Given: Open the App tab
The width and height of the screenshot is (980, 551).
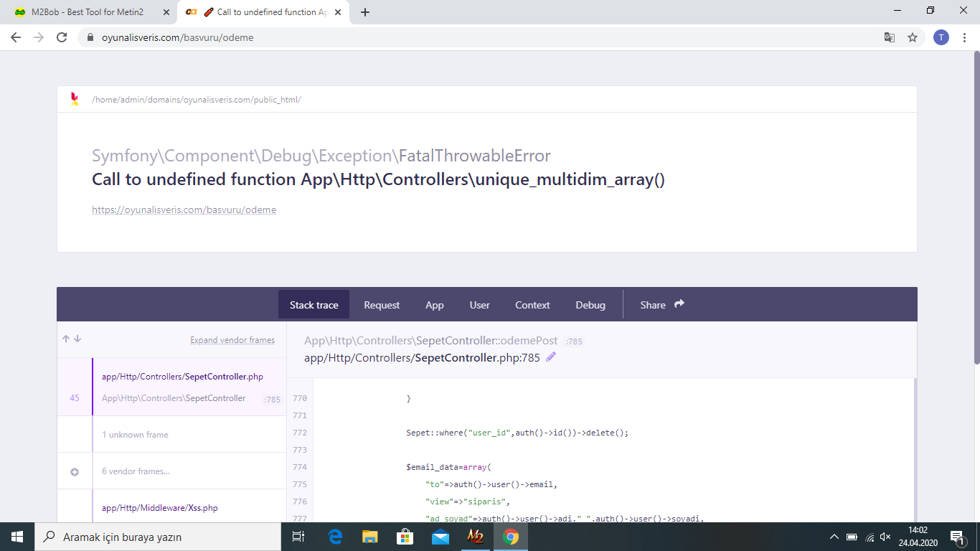Looking at the screenshot, I should coord(435,305).
